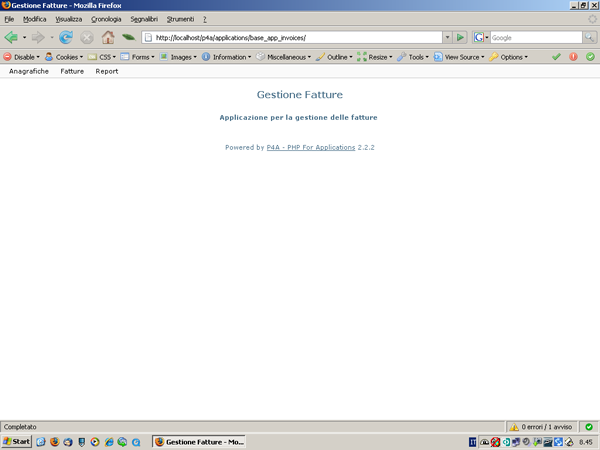Click the green checkmark standards mode icon
Viewport: 600px width, 450px height.
[556, 57]
